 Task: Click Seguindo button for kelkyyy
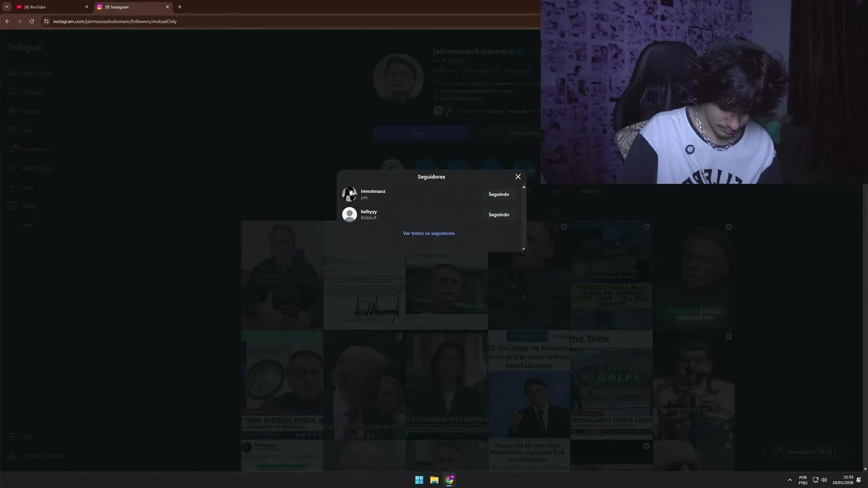pyautogui.click(x=498, y=215)
